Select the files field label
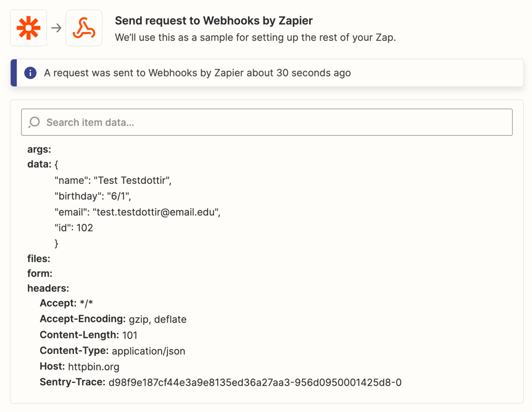Screen dimensions: 532x412 click(39, 258)
